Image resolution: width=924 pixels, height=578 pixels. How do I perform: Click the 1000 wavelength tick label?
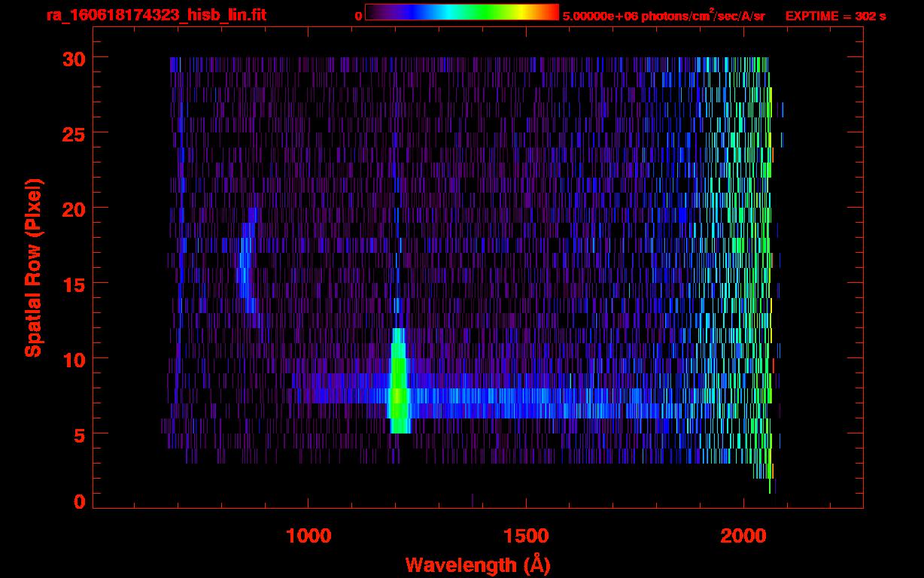[x=309, y=536]
